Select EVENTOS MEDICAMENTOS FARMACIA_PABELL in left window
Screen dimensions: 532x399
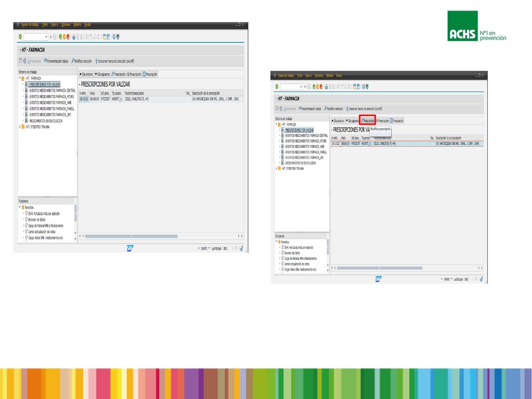(x=51, y=109)
